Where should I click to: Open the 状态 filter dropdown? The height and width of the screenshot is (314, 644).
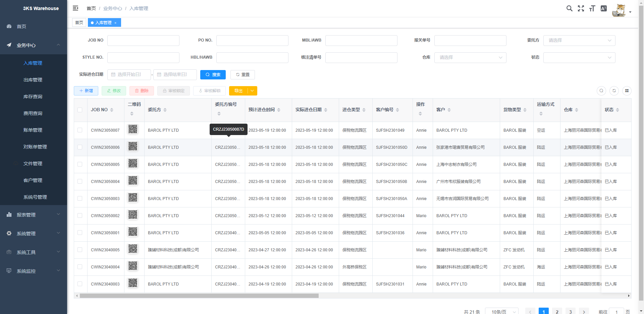click(x=579, y=58)
